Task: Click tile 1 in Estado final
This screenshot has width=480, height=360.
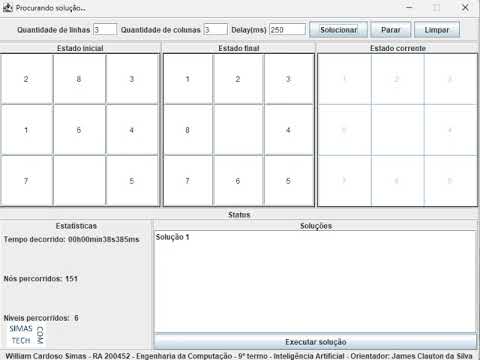Action: [188, 79]
